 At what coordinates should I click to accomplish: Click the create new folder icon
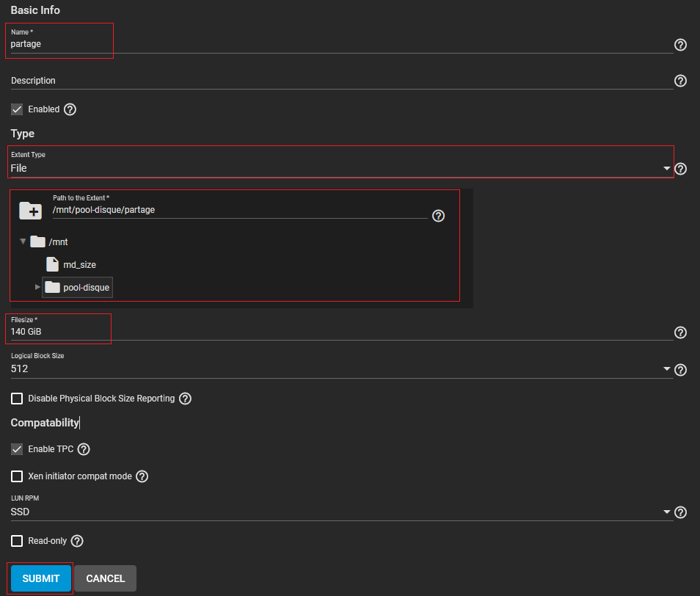(31, 211)
